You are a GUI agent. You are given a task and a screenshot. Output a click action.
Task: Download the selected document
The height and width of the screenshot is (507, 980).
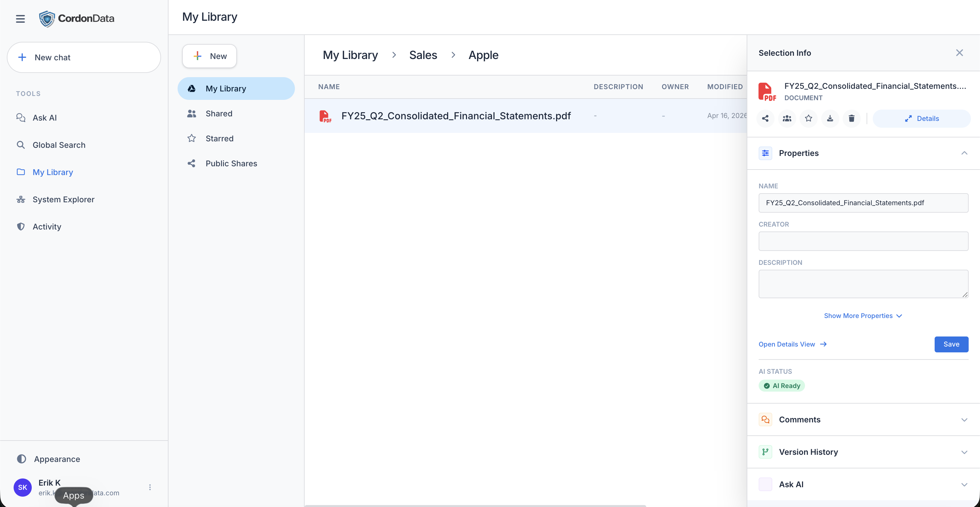830,118
